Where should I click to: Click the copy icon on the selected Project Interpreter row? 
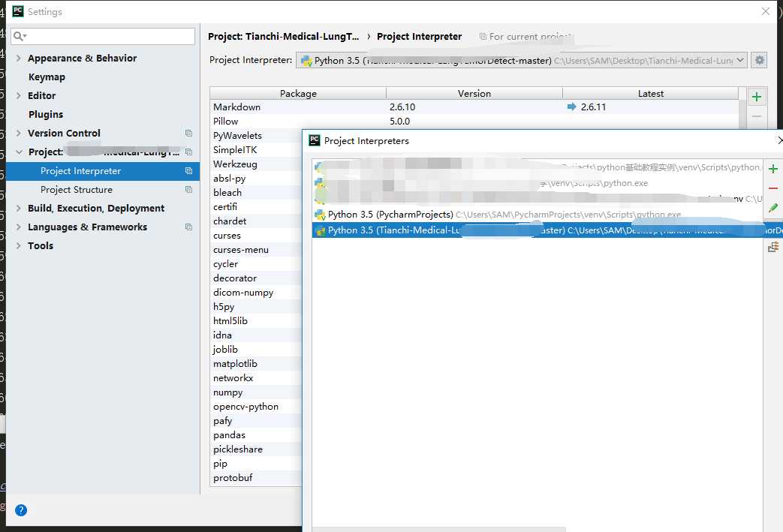coord(188,170)
